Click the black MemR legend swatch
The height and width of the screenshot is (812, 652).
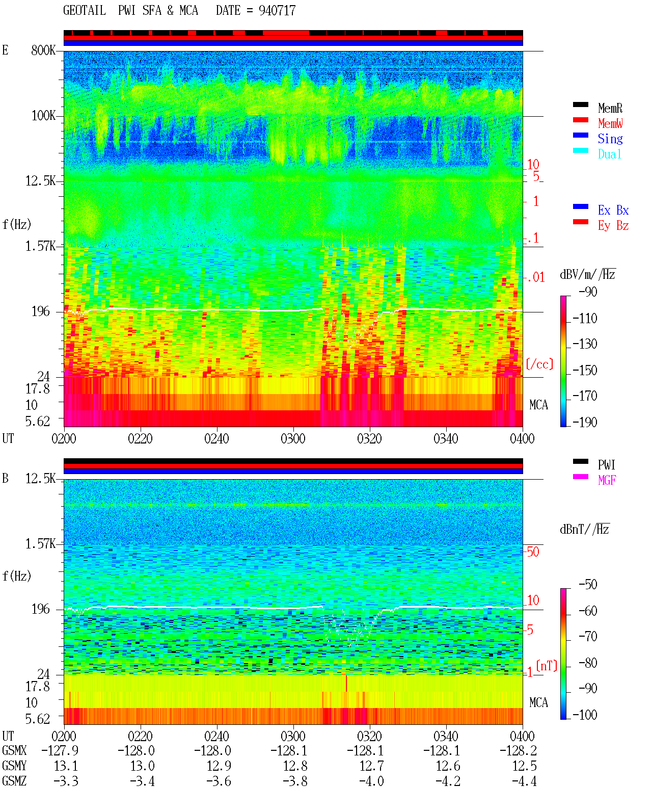580,105
